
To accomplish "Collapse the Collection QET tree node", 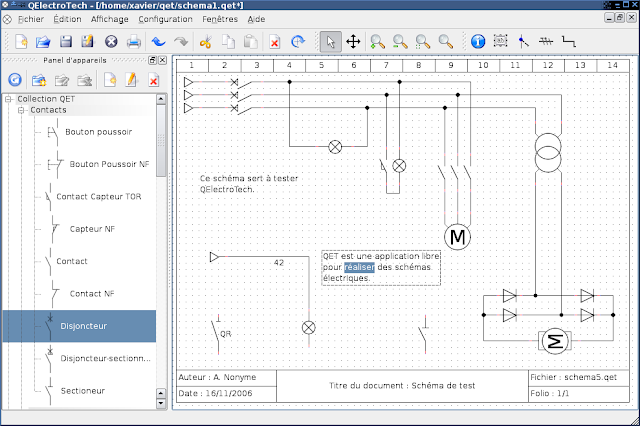I will (8, 99).
